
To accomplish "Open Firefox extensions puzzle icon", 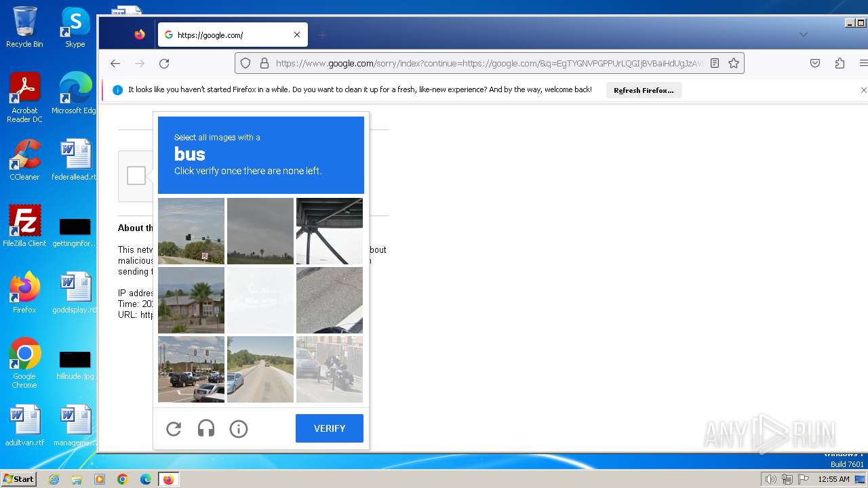I will [x=840, y=63].
